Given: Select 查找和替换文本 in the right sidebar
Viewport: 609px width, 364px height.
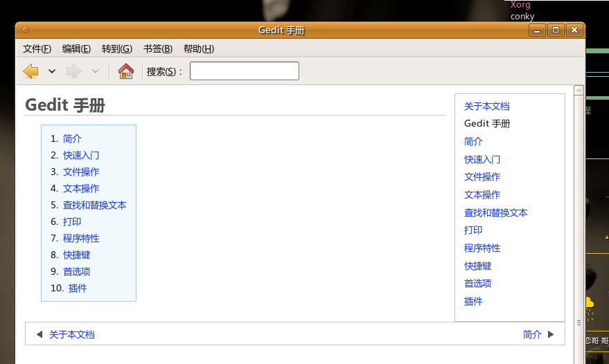Looking at the screenshot, I should [x=495, y=212].
